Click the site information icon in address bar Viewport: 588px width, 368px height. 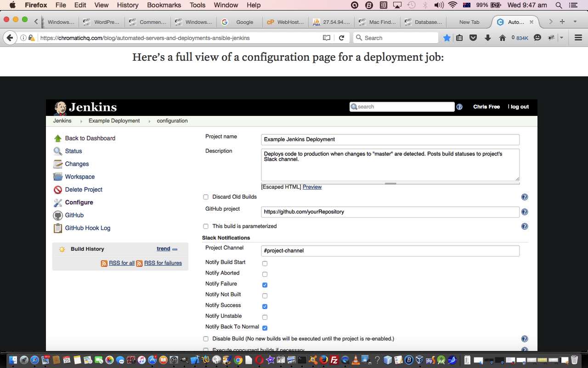23,38
